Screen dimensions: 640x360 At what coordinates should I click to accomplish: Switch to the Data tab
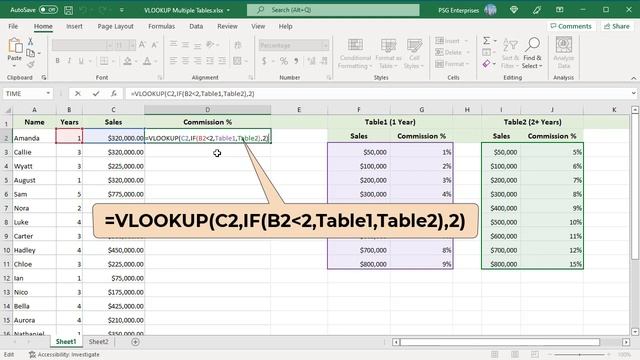click(x=196, y=26)
